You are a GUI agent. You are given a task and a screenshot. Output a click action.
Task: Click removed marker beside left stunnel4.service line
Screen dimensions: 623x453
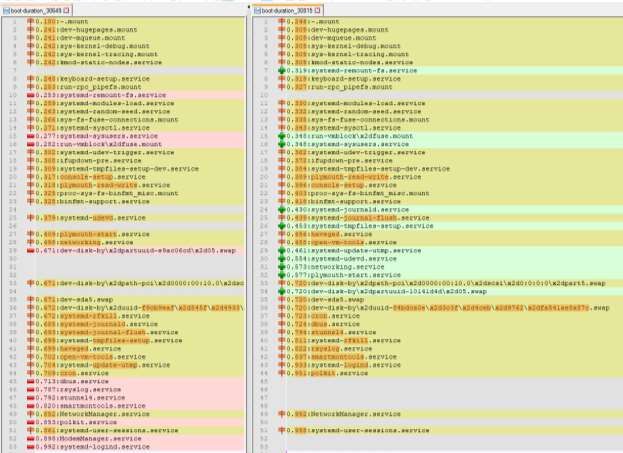click(x=31, y=398)
